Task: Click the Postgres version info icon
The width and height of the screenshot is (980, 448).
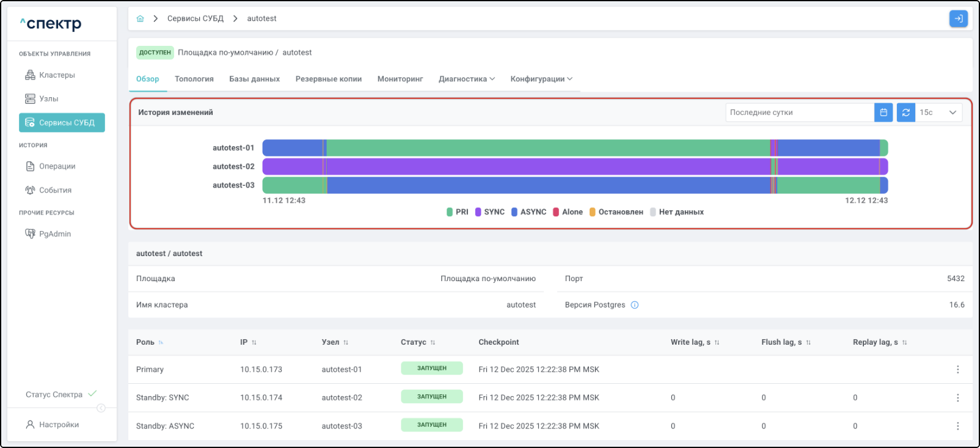Action: 635,305
